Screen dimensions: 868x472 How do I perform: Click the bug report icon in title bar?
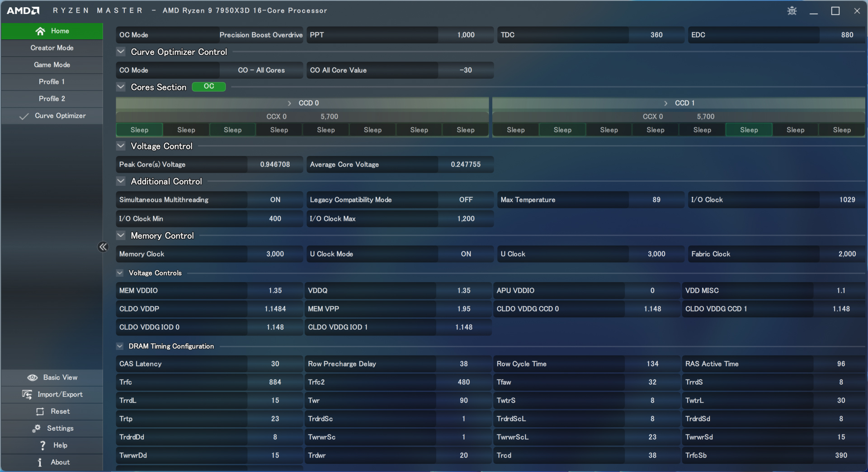[792, 11]
